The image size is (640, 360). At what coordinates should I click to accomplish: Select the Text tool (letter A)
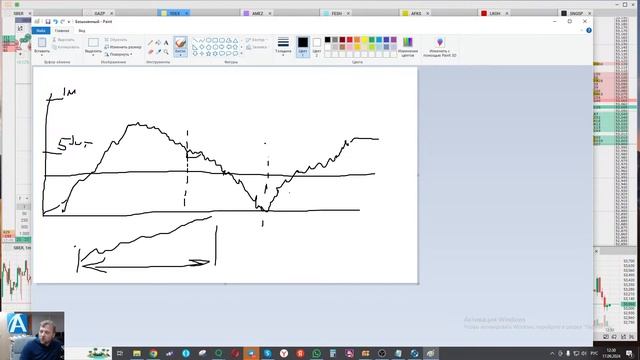tap(166, 43)
